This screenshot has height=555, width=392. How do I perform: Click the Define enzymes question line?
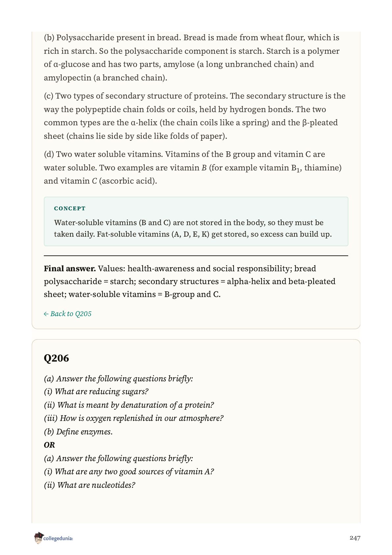[x=78, y=432]
